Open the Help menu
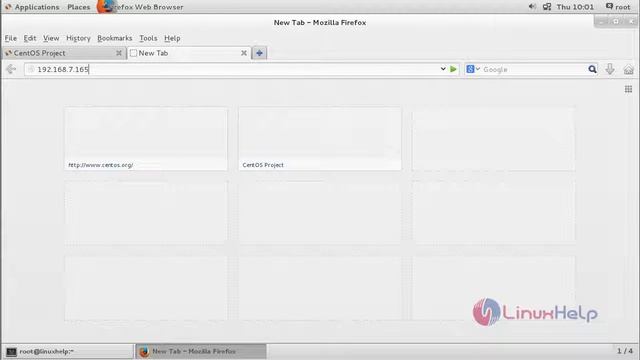The image size is (640, 360). point(172,38)
